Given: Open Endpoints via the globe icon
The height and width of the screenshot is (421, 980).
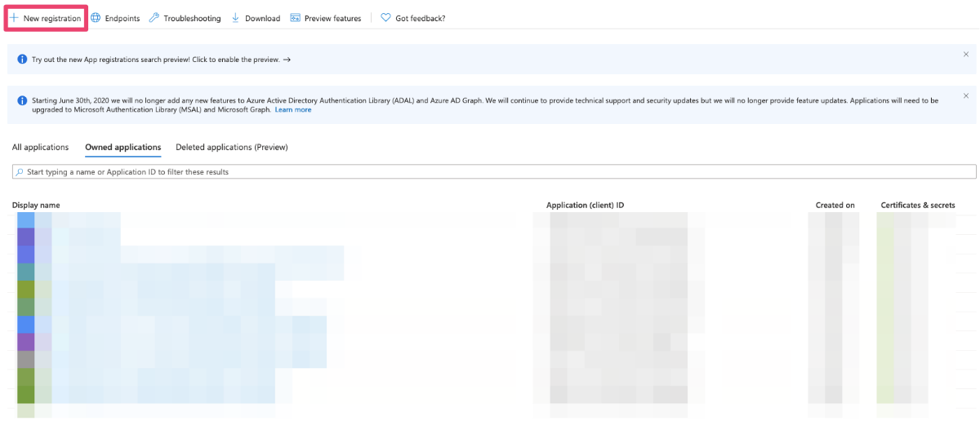Looking at the screenshot, I should (x=96, y=18).
